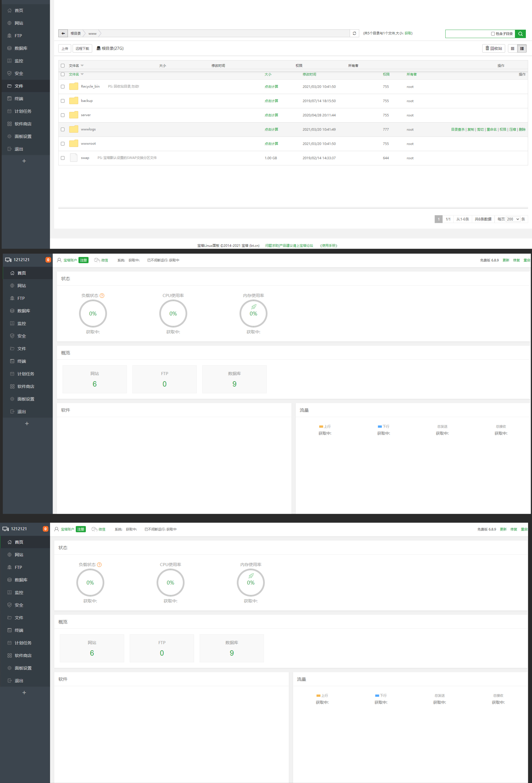Click the 上传 upload button
Screen dimensions: 532x783
tap(65, 48)
